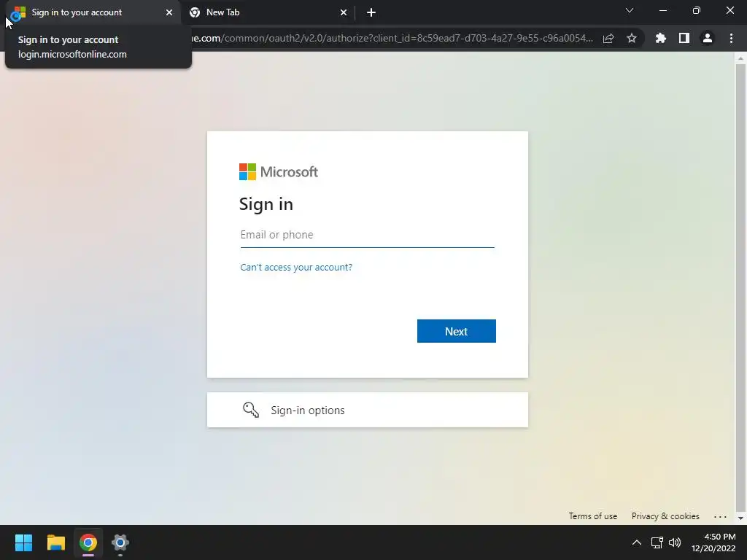Open Sign-in options
The width and height of the screenshot is (747, 560).
point(368,410)
